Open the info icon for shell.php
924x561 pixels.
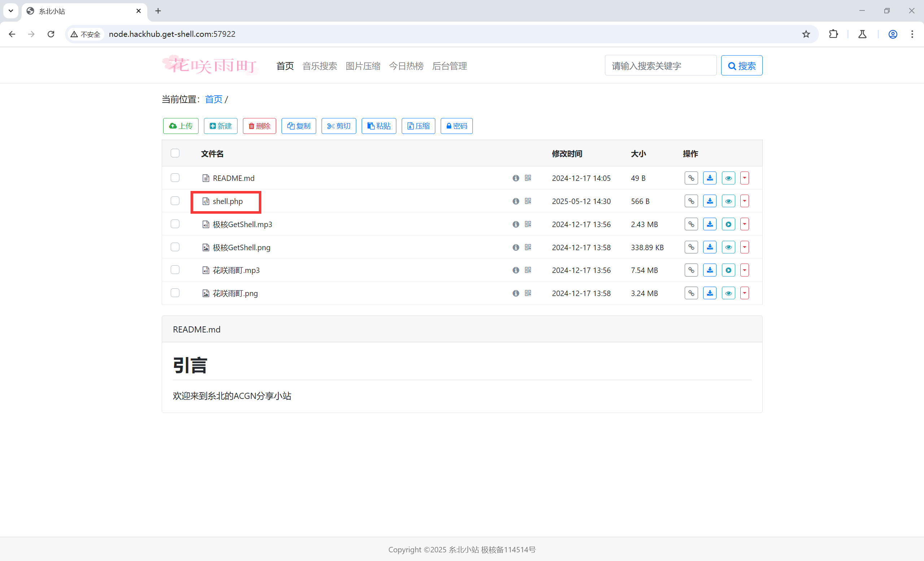(516, 201)
